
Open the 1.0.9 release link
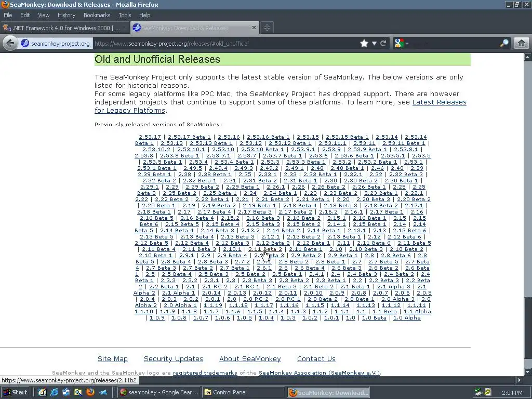coord(157,317)
